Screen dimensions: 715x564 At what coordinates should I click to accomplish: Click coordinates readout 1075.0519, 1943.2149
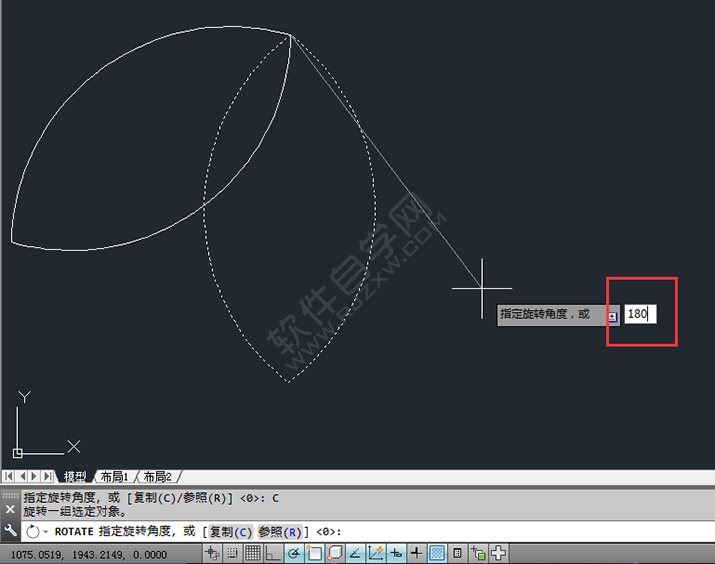click(x=89, y=555)
